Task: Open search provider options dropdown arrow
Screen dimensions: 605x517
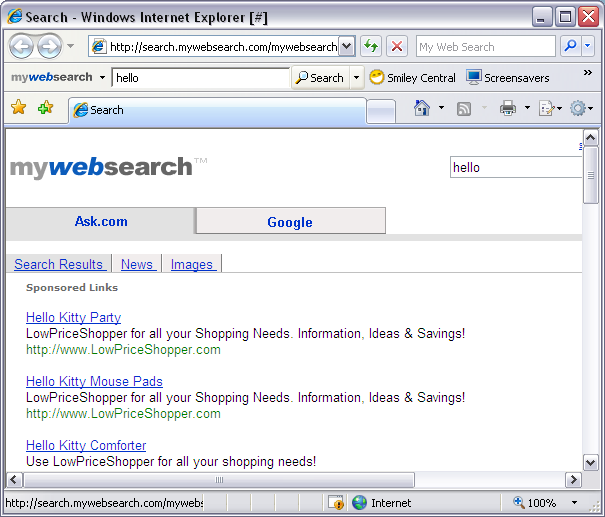Action: [x=587, y=46]
